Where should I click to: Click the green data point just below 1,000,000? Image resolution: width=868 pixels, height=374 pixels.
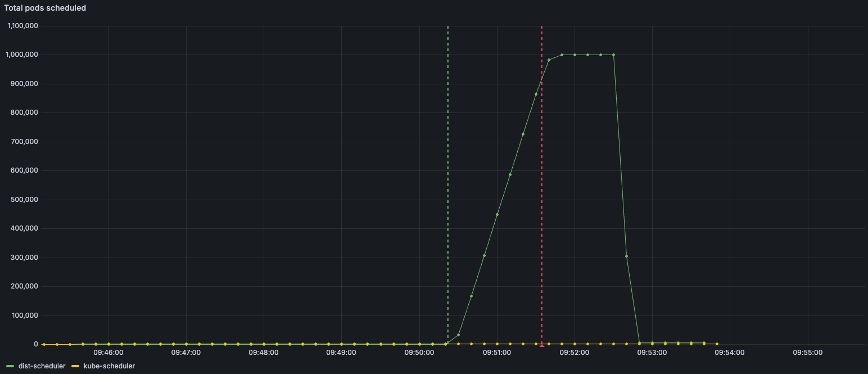coord(549,60)
